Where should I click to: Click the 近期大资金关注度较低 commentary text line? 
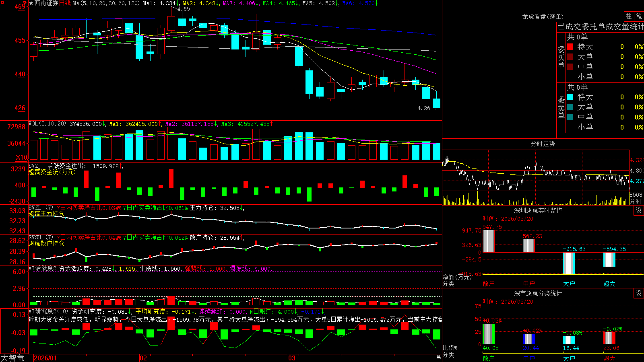coord(235,319)
